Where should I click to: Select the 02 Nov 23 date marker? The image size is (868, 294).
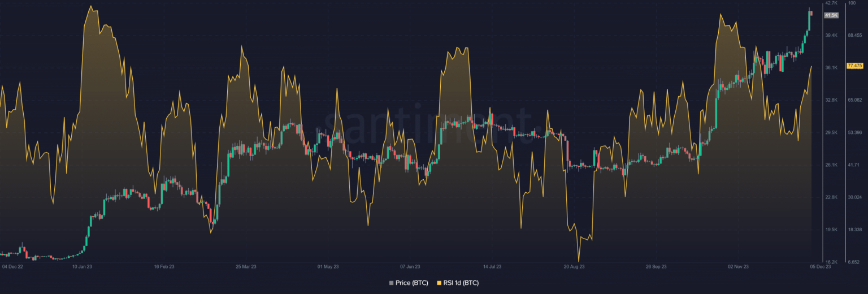(738, 266)
